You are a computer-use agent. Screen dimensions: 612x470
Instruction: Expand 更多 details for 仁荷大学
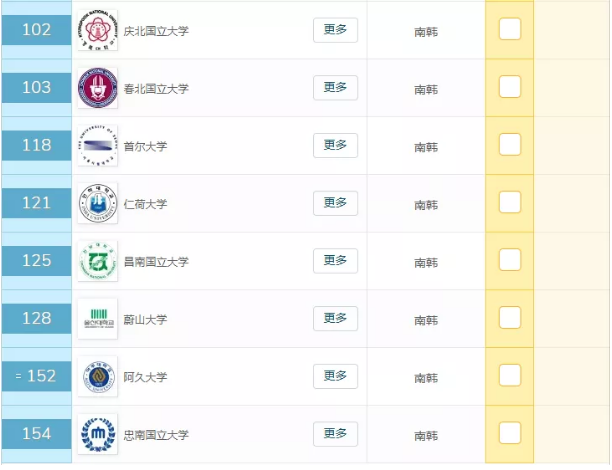click(x=335, y=203)
